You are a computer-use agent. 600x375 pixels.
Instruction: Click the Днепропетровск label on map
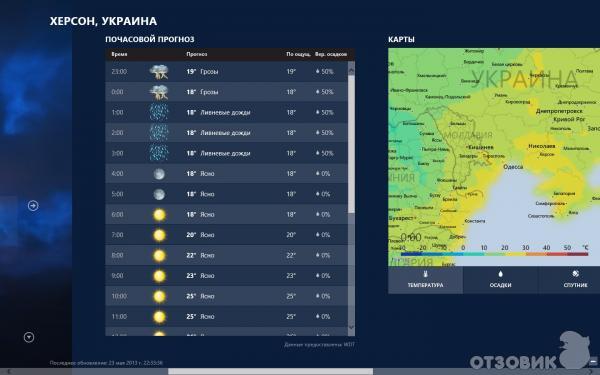(559, 111)
